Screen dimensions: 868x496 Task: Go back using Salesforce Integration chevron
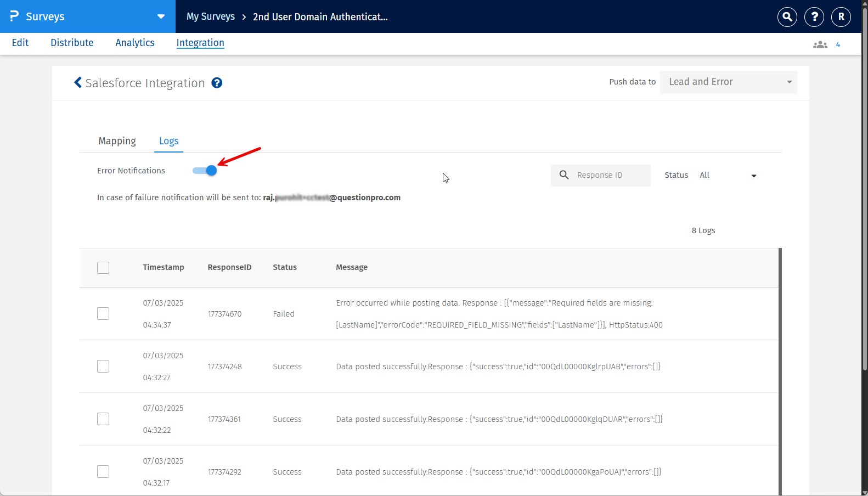tap(78, 83)
